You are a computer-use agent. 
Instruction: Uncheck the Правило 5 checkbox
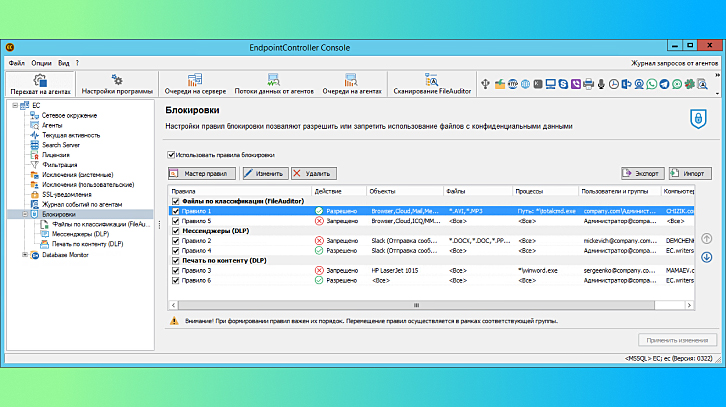(175, 221)
